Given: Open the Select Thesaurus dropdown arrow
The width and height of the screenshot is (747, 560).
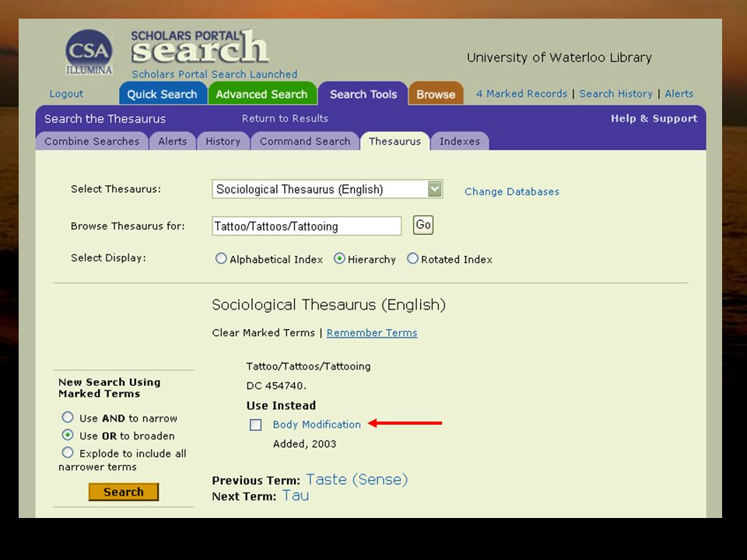Looking at the screenshot, I should click(434, 189).
